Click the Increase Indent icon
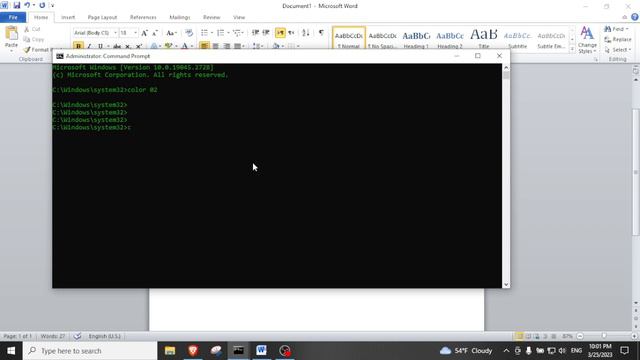This screenshot has height=360, width=640. (266, 33)
